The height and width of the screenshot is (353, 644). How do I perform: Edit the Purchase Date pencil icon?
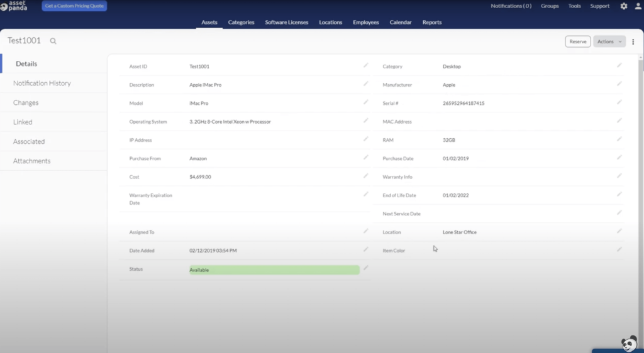[x=619, y=158]
